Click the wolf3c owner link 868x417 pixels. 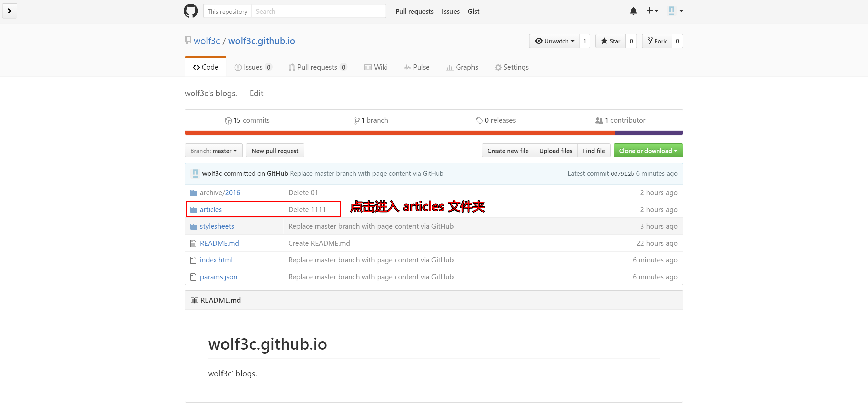(x=207, y=41)
